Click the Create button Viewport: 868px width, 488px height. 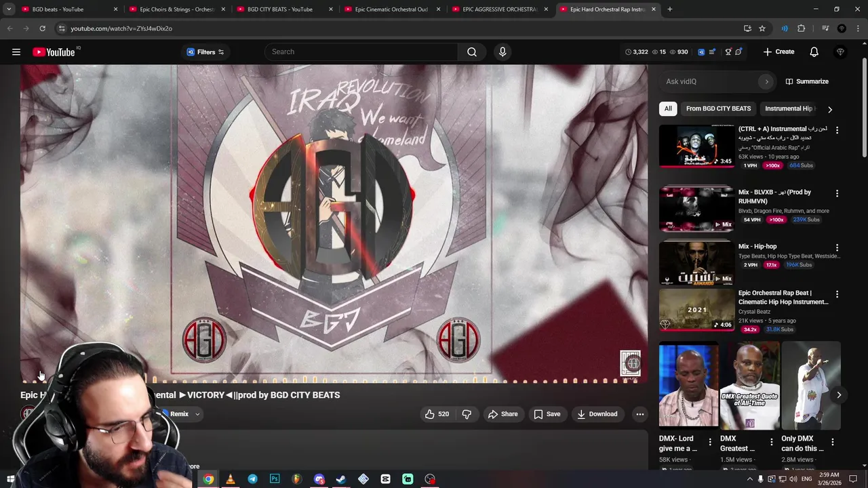click(x=778, y=52)
